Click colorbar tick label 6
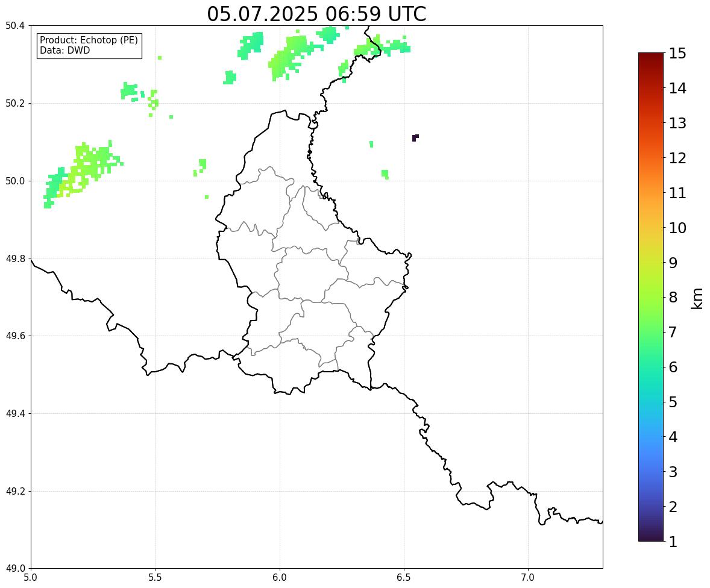The image size is (710, 588). click(x=673, y=367)
